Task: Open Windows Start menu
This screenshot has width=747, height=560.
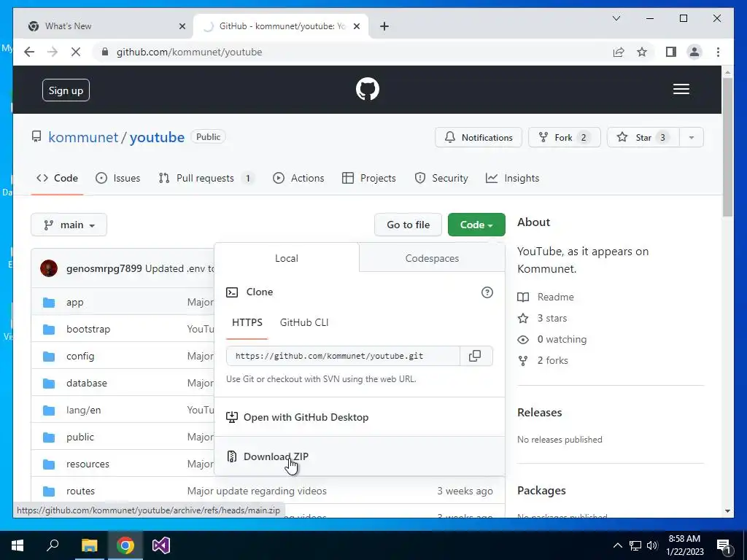Action: [18, 545]
